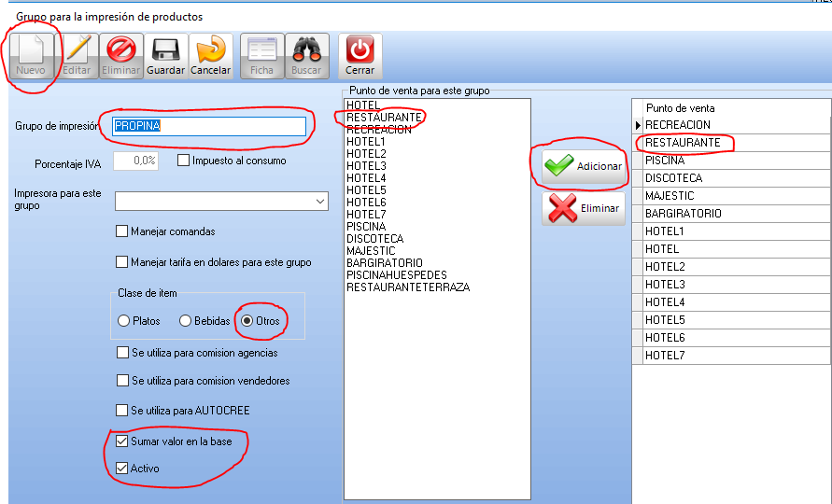
Task: Click the Porcentaje IVA input field
Action: click(135, 161)
